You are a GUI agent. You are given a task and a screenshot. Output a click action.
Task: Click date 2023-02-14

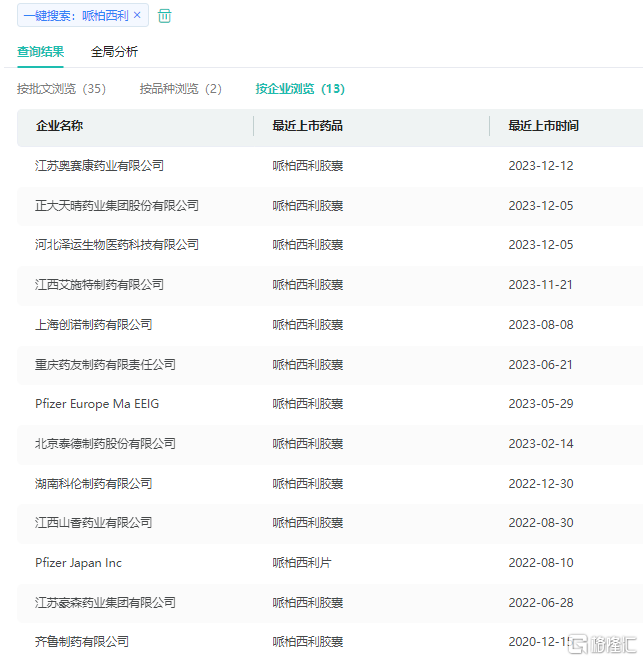(541, 444)
